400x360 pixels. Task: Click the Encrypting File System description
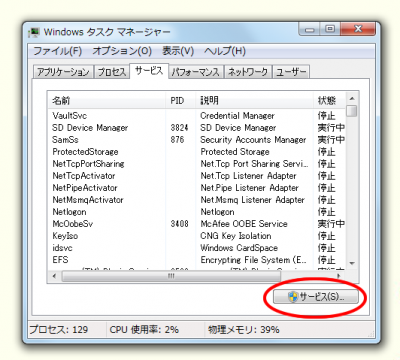(253, 260)
